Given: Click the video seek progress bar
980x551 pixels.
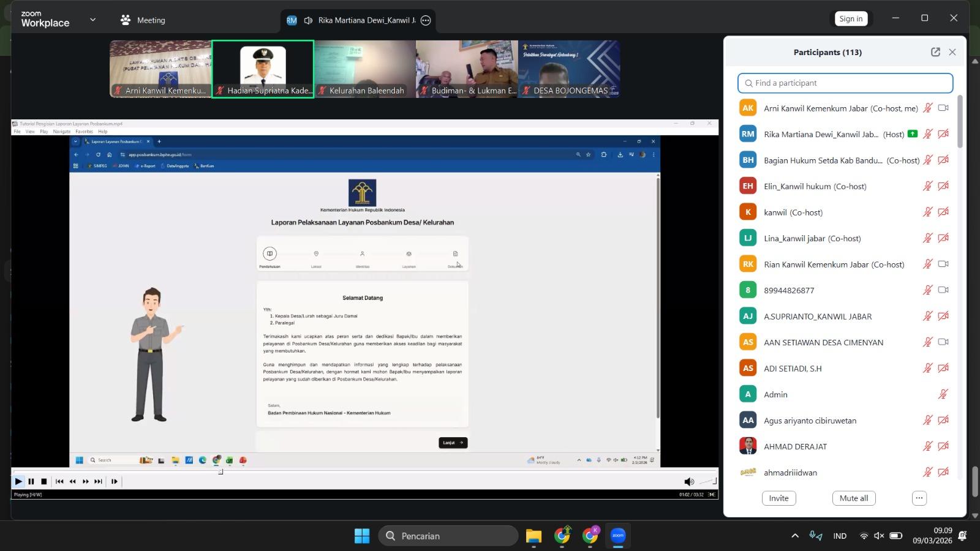Looking at the screenshot, I should pyautogui.click(x=367, y=472).
